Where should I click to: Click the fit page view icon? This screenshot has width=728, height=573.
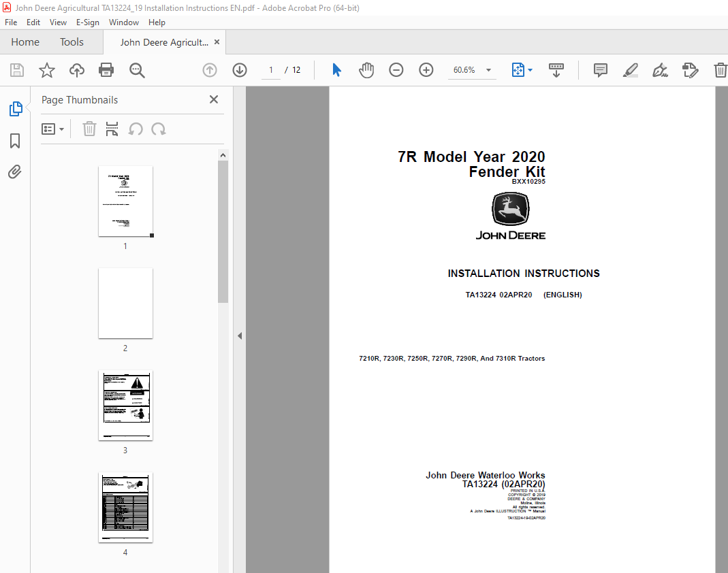[518, 70]
